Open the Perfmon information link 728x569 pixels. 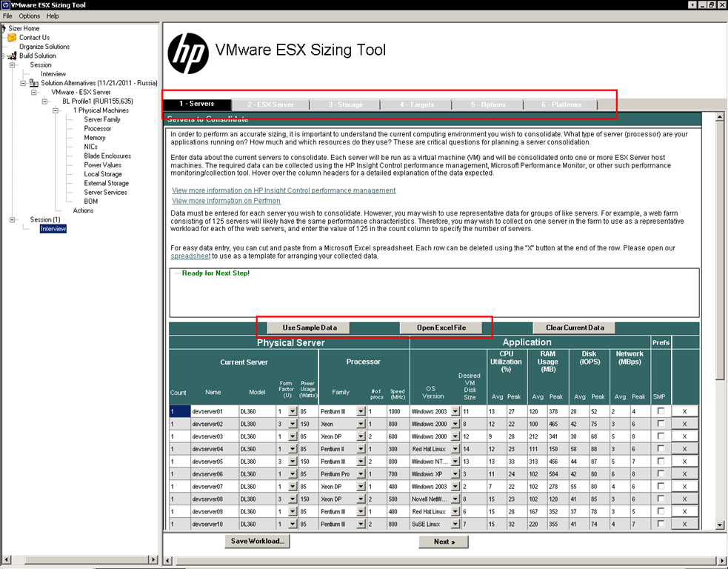(x=226, y=201)
